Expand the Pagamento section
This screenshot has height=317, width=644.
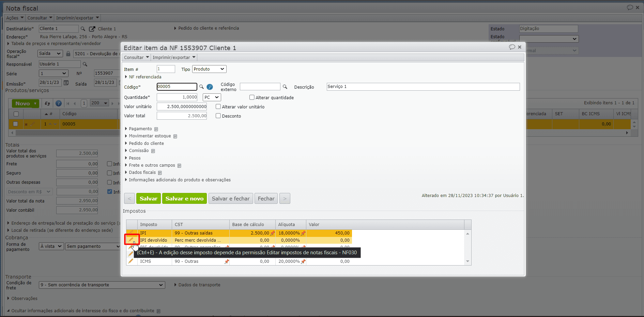pyautogui.click(x=138, y=129)
